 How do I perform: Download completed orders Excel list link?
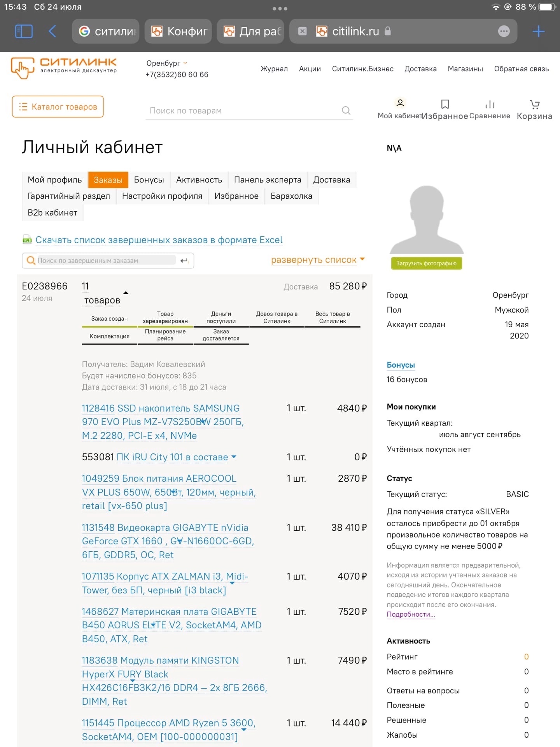(x=159, y=240)
